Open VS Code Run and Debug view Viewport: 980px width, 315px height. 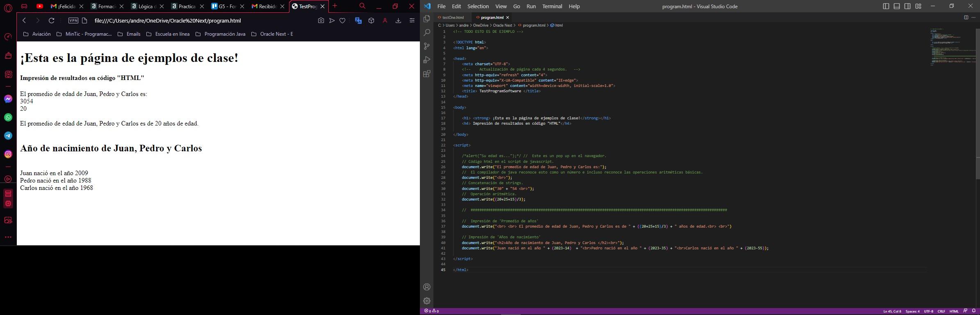point(427,60)
